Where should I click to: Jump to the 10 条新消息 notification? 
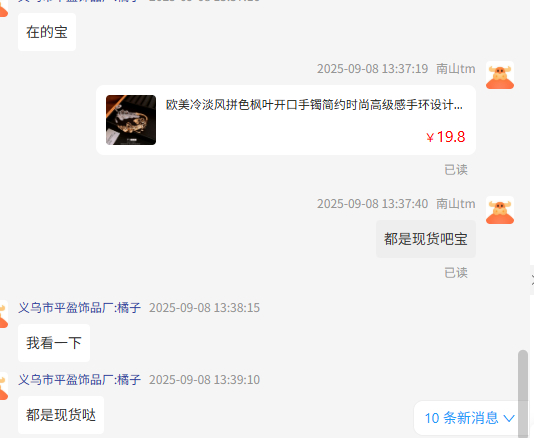[x=461, y=418]
